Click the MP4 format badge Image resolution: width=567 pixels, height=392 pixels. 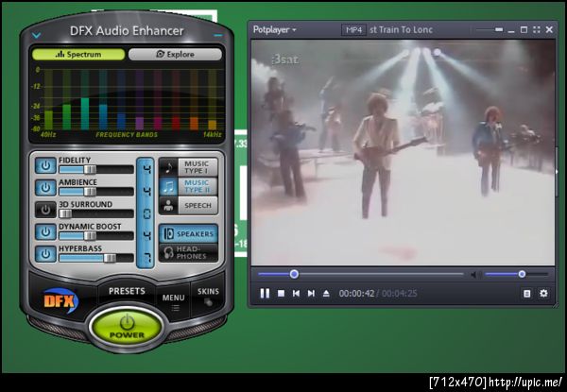[x=354, y=30]
